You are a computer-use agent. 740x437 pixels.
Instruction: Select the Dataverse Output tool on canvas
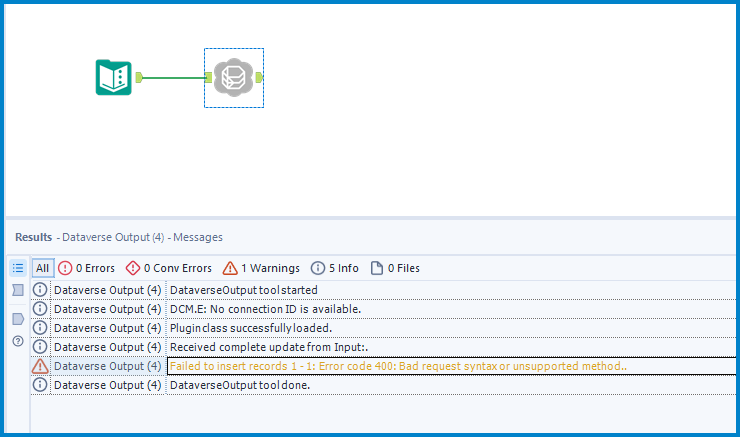tap(234, 77)
